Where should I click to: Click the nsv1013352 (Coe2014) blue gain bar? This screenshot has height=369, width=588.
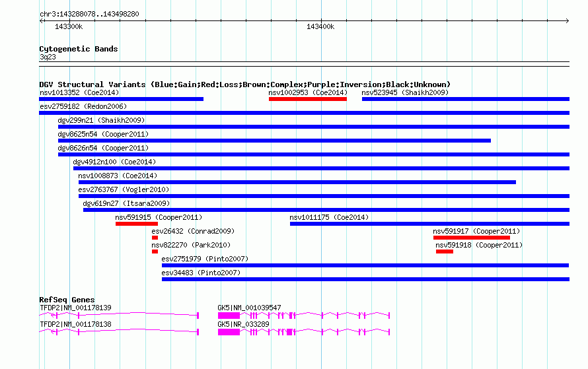coord(121,99)
